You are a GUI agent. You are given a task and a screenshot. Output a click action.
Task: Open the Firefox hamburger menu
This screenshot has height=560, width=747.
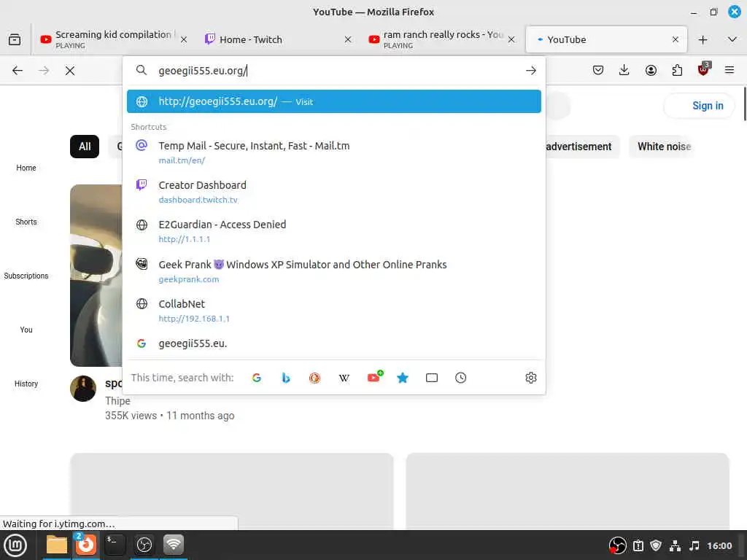729,71
